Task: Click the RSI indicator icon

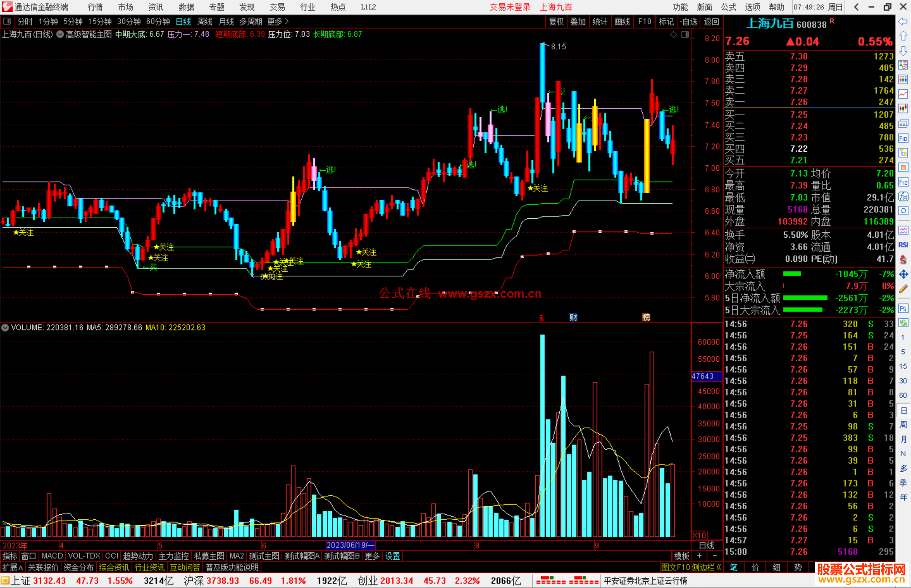Action: tap(903, 245)
